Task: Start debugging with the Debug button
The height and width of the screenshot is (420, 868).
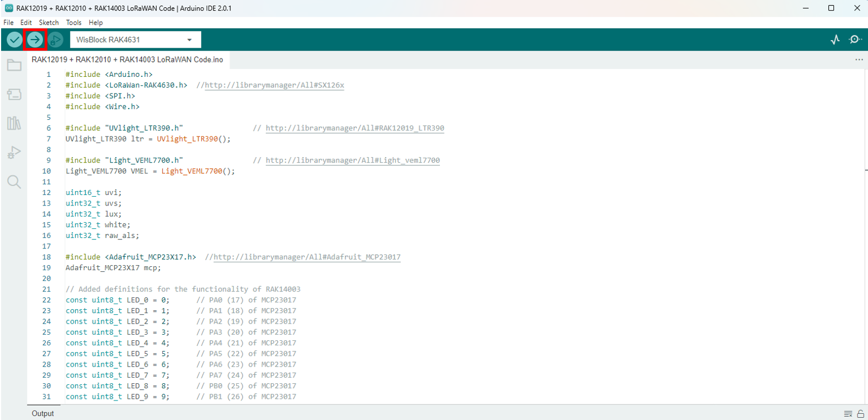Action: pos(55,40)
